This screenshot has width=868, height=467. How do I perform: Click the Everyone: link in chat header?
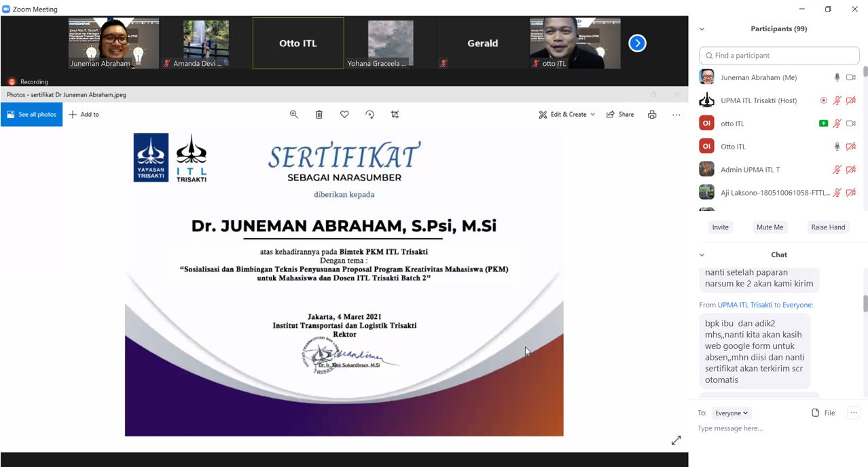pyautogui.click(x=797, y=305)
